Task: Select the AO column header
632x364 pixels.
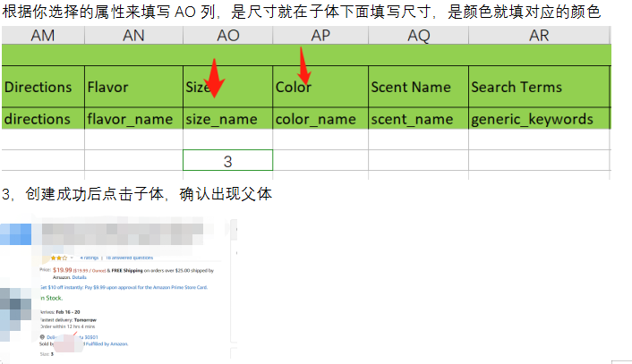Action: point(227,36)
